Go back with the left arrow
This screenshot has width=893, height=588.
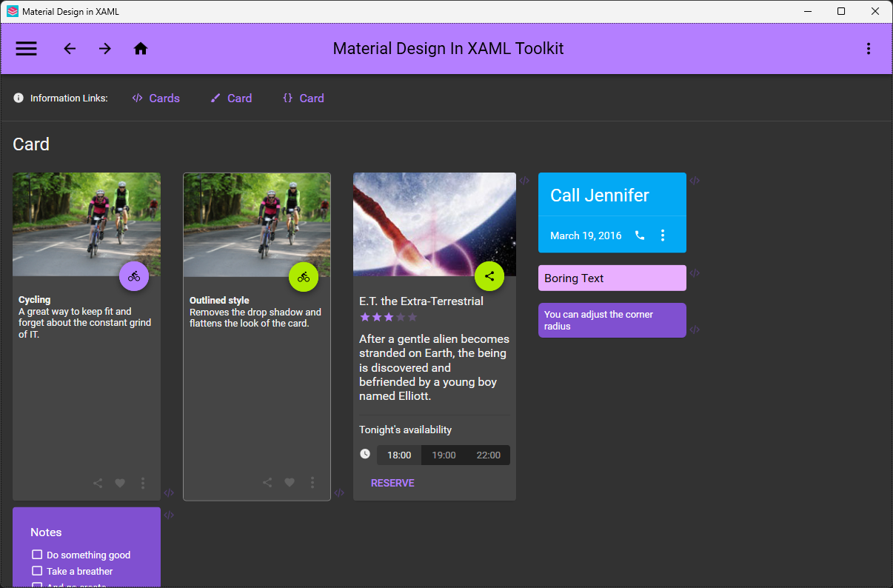pos(70,49)
